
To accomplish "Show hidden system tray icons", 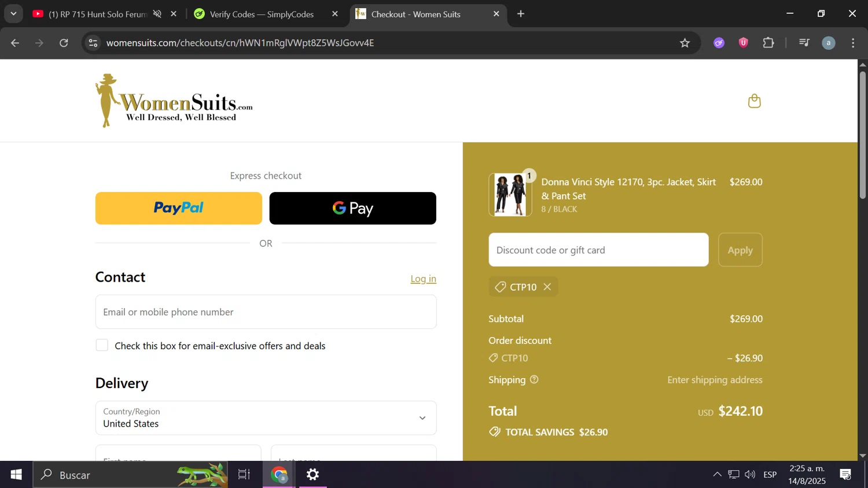I will tap(717, 475).
